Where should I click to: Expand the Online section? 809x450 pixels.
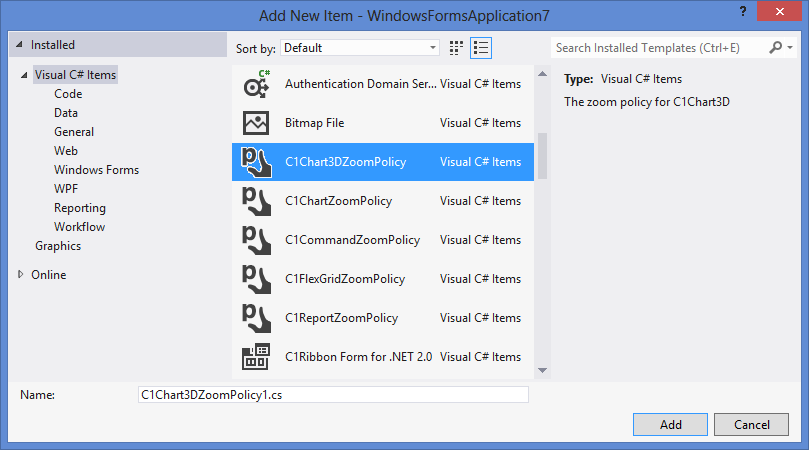click(x=21, y=274)
